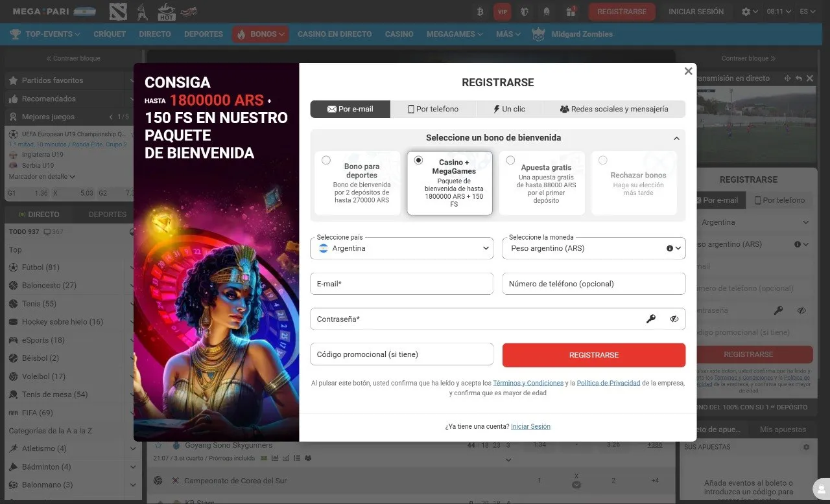830x504 pixels.
Task: Switch to the Por telefono registration tab
Action: click(433, 109)
